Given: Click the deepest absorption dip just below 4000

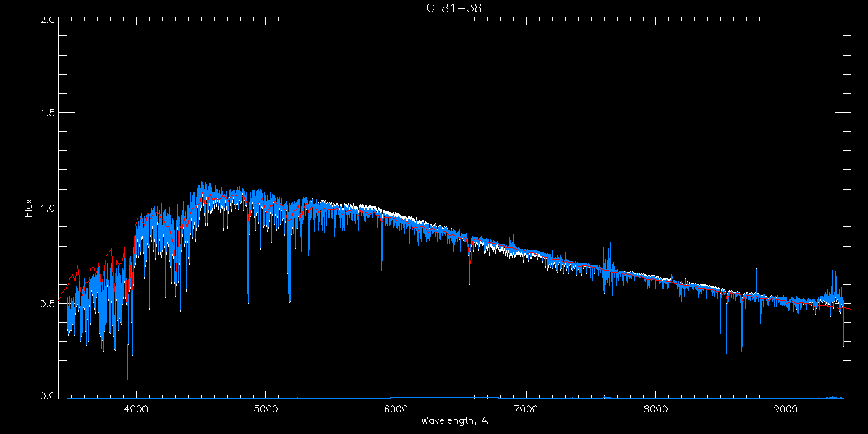Looking at the screenshot, I should tap(128, 378).
